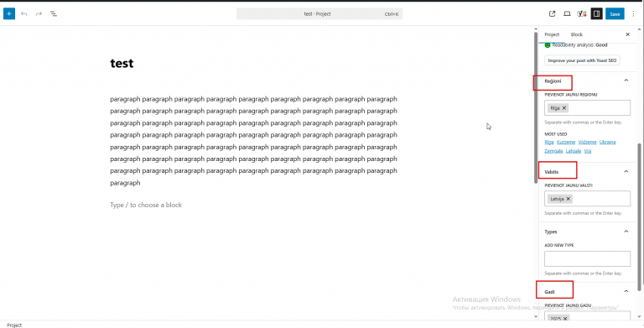Click the Project breadcrumb in the footer
Image resolution: width=644 pixels, height=328 pixels.
(x=14, y=325)
